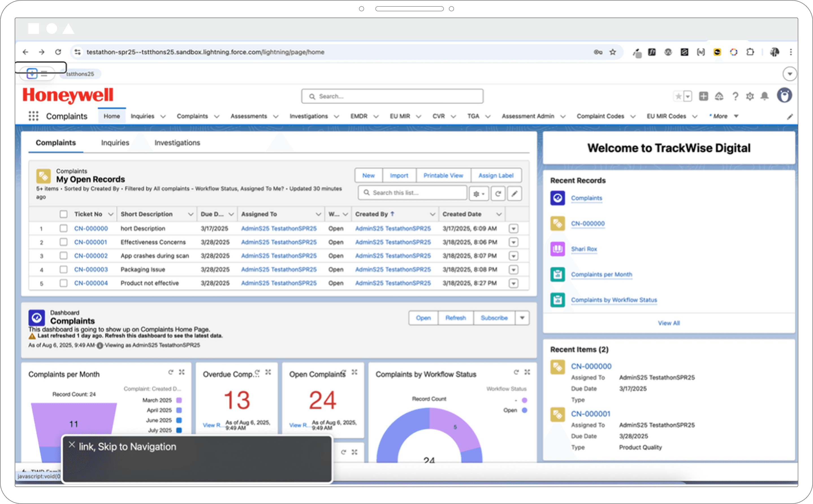Image resolution: width=813 pixels, height=504 pixels.
Task: Click the Favorites star icon in header
Action: pyautogui.click(x=678, y=96)
